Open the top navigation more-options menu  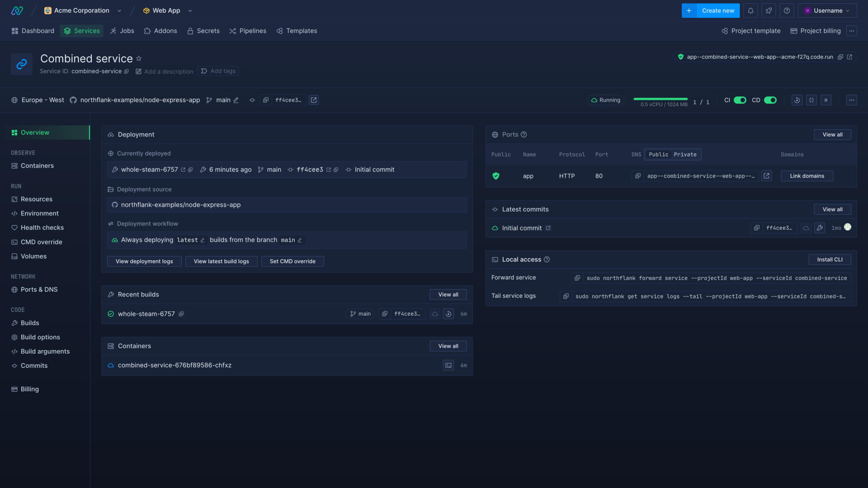point(852,31)
